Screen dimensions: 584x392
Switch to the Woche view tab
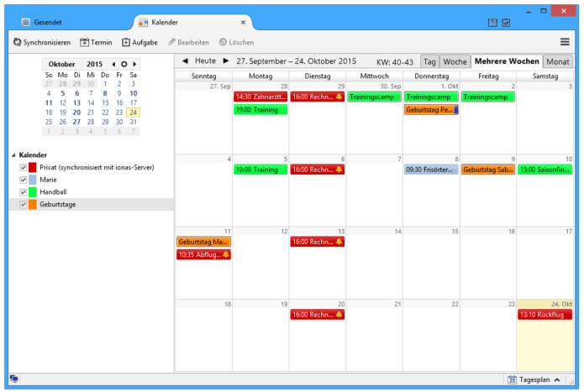[455, 61]
